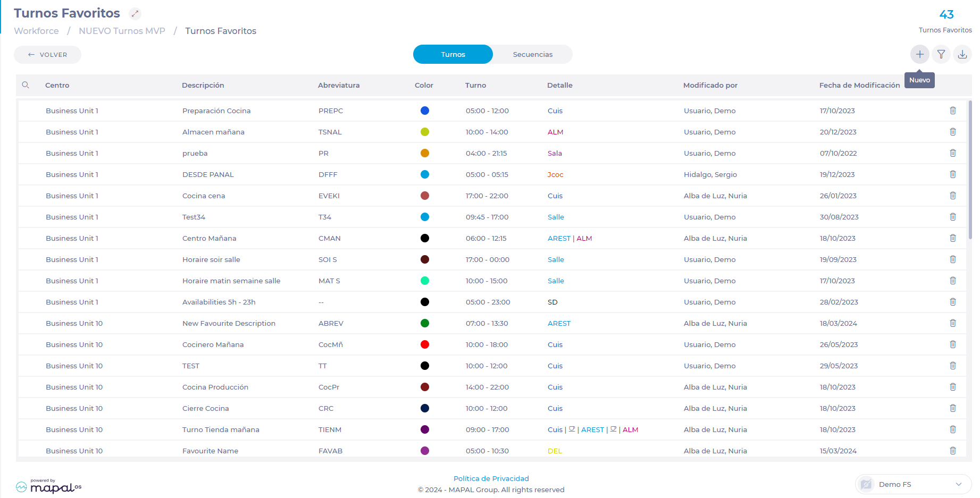The height and width of the screenshot is (498, 980).
Task: Click the yellow-green color dot for Almacen mañana
Action: tap(425, 132)
